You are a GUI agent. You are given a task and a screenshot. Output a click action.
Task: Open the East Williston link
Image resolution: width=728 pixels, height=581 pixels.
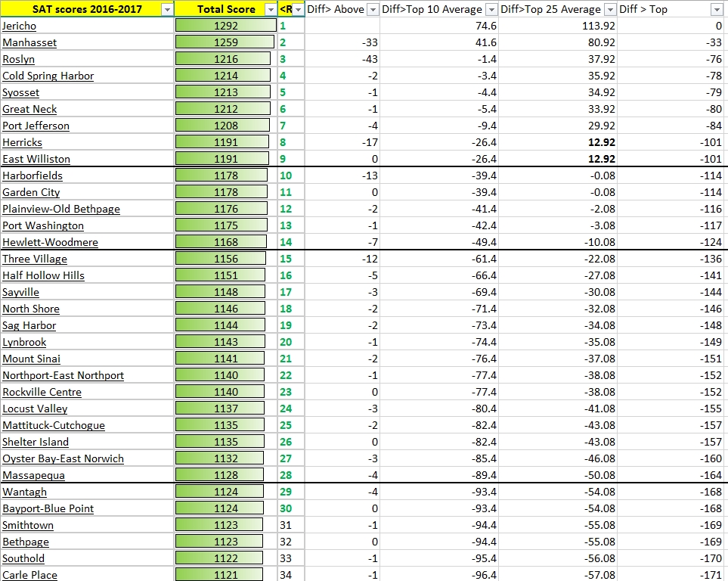(x=36, y=159)
